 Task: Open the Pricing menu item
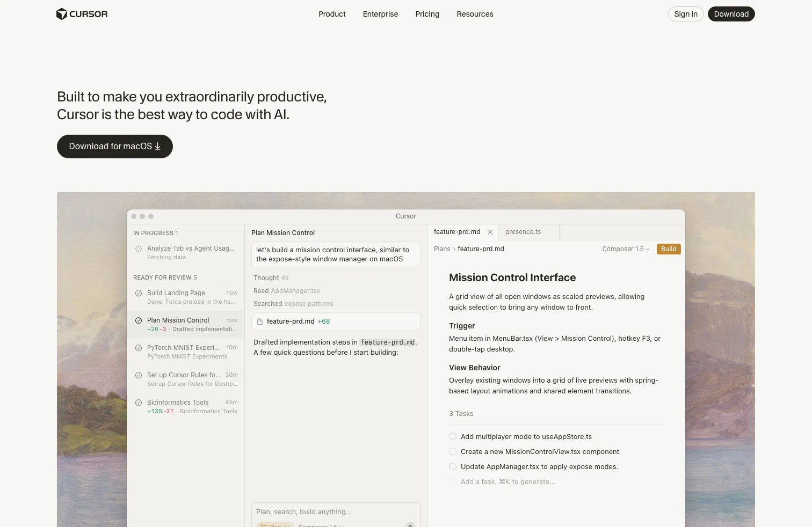[427, 14]
